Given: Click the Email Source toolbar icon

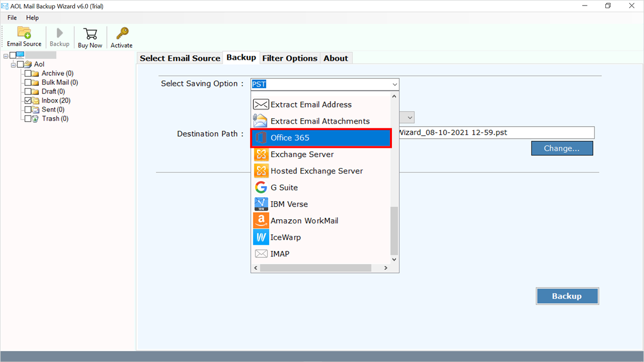Looking at the screenshot, I should click(x=24, y=33).
